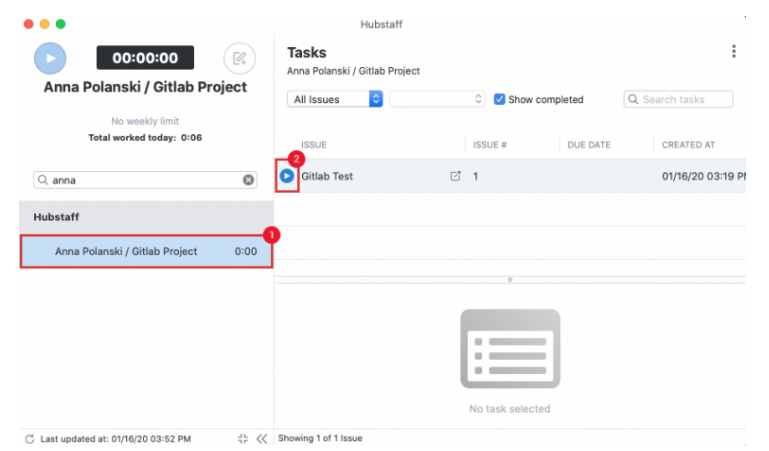This screenshot has width=769, height=451.
Task: Clear the project search field text
Action: coord(249,180)
